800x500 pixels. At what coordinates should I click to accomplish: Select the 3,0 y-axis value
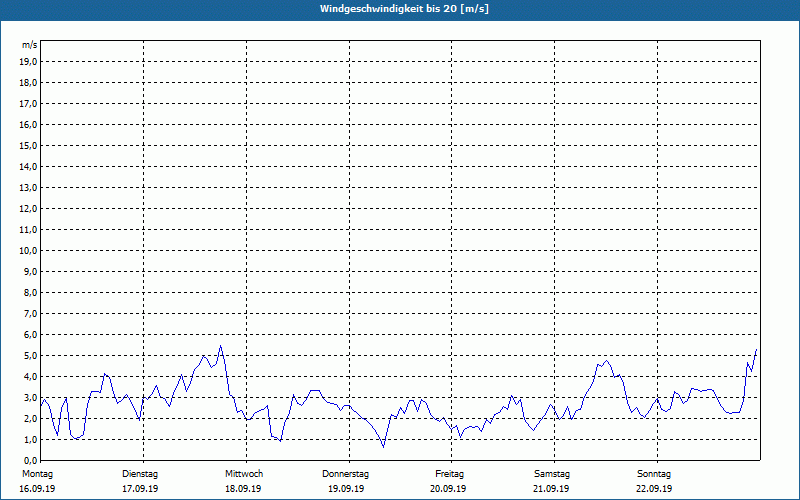30,397
